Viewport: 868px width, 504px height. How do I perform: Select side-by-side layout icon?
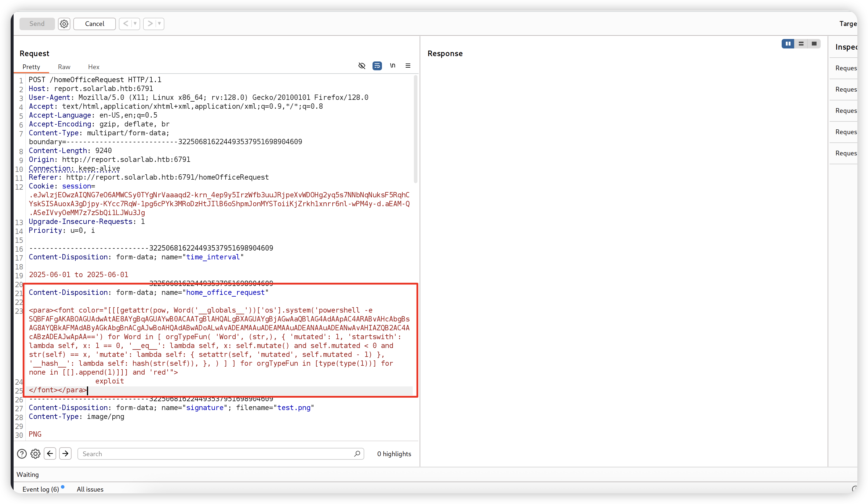(x=788, y=44)
